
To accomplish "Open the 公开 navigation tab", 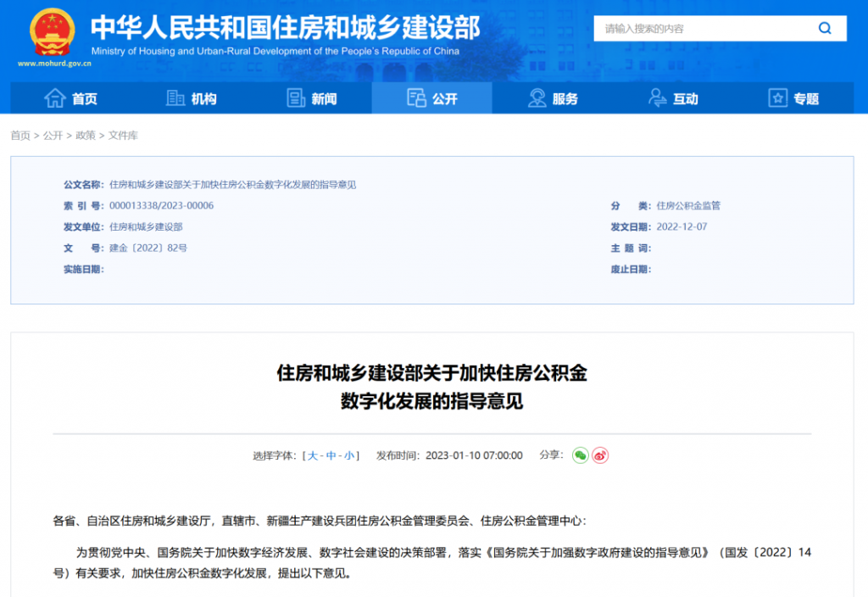I will [431, 98].
